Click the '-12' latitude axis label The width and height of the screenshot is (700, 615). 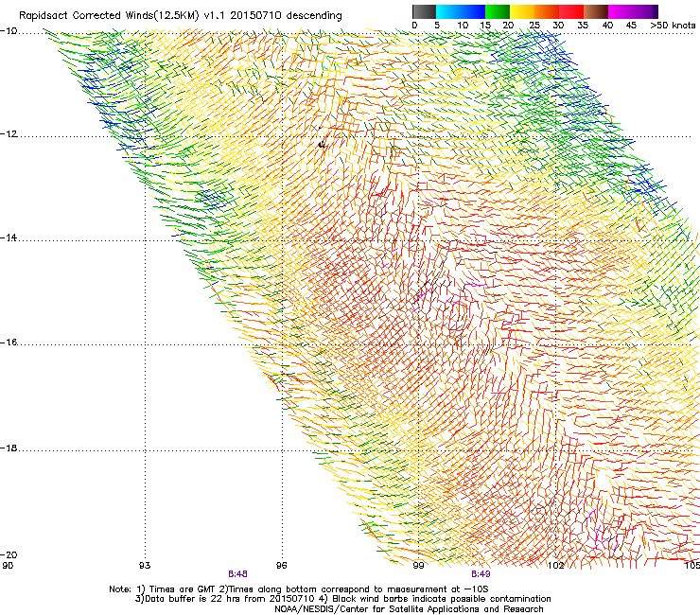9,134
